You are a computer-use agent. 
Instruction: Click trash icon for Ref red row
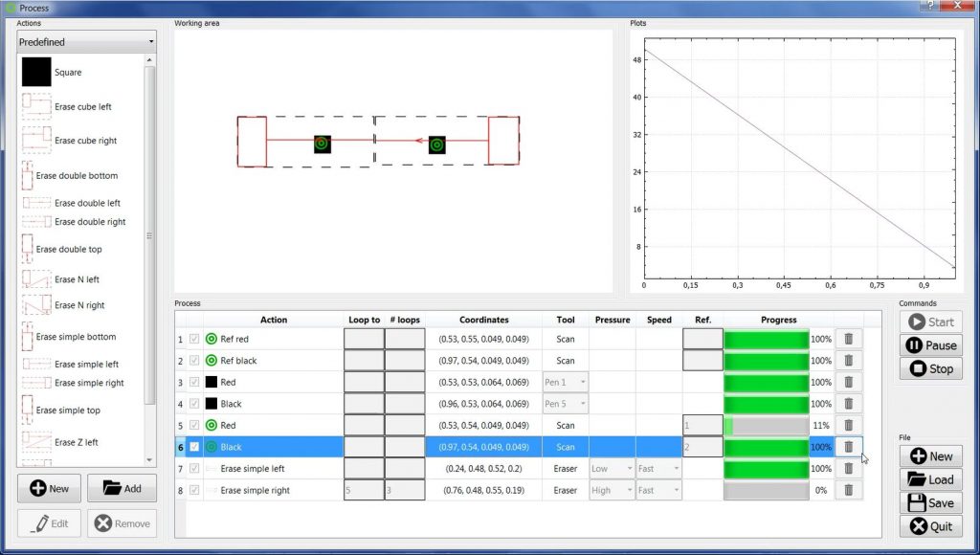coord(848,339)
